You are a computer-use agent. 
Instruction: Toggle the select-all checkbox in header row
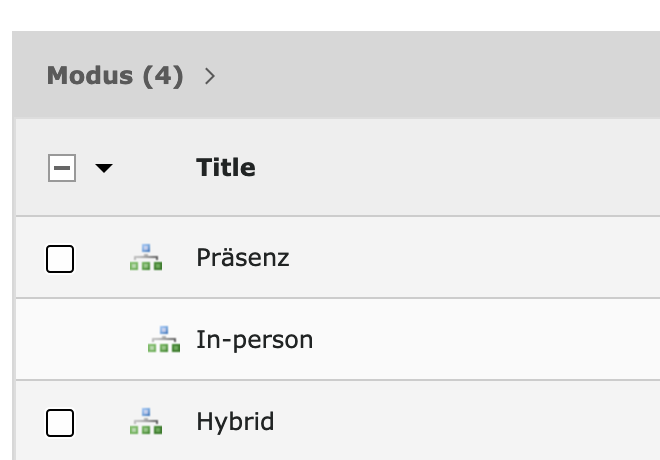coord(62,168)
